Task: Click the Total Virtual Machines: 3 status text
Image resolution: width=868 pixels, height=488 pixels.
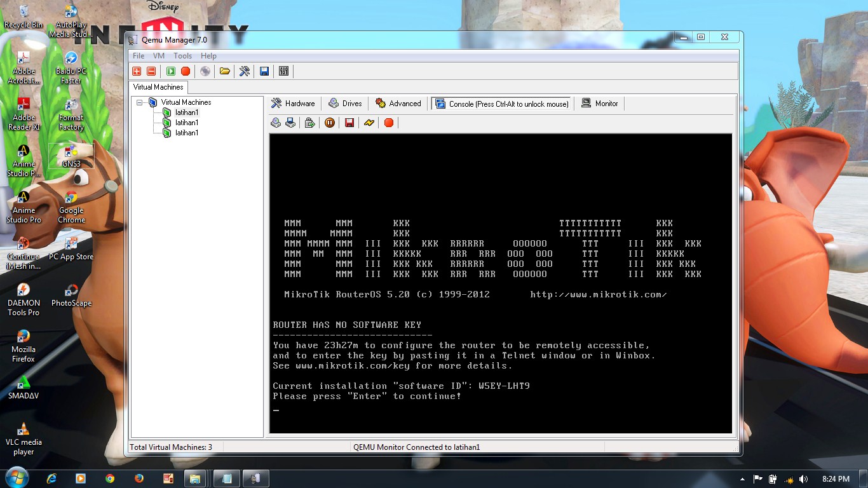Action: coord(171,447)
